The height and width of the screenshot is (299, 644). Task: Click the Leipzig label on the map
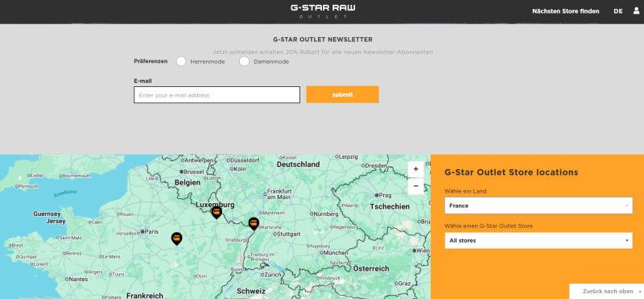(x=349, y=156)
